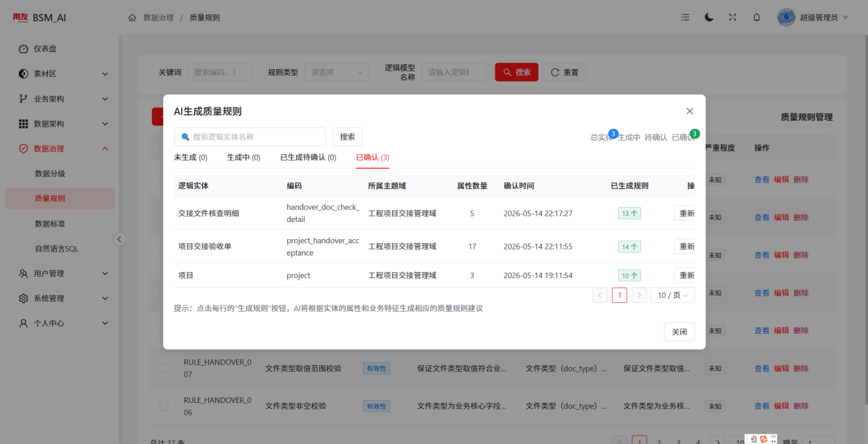Click the 系统管理 gear icon
Image resolution: width=868 pixels, height=444 pixels.
23,298
